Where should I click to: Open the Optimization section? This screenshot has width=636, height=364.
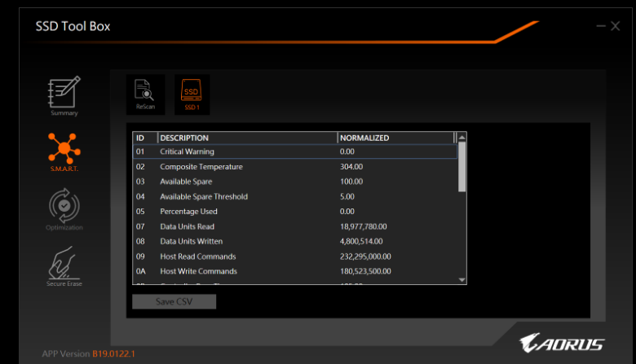click(x=64, y=209)
